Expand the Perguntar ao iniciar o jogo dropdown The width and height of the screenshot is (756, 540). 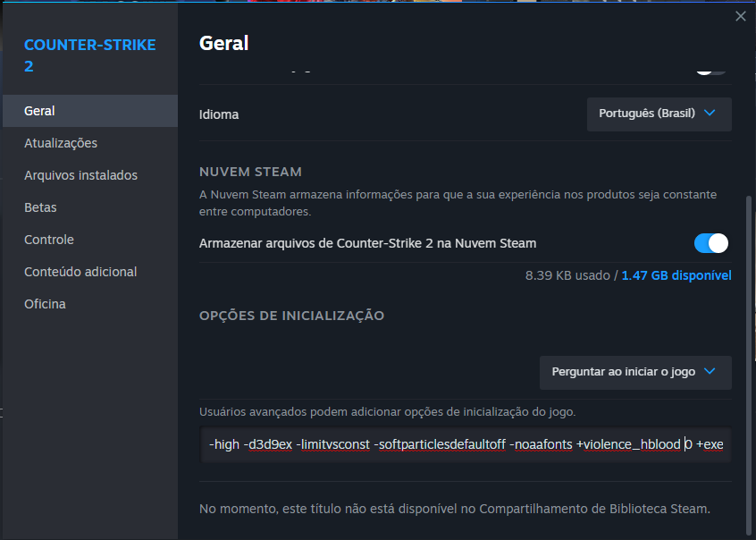[x=634, y=372]
